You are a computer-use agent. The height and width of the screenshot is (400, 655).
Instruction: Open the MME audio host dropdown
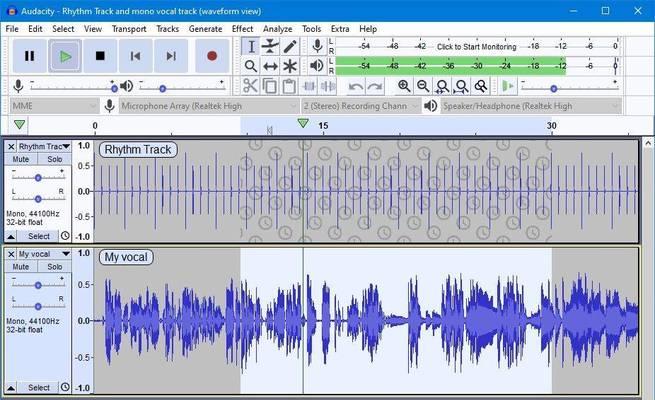click(54, 106)
